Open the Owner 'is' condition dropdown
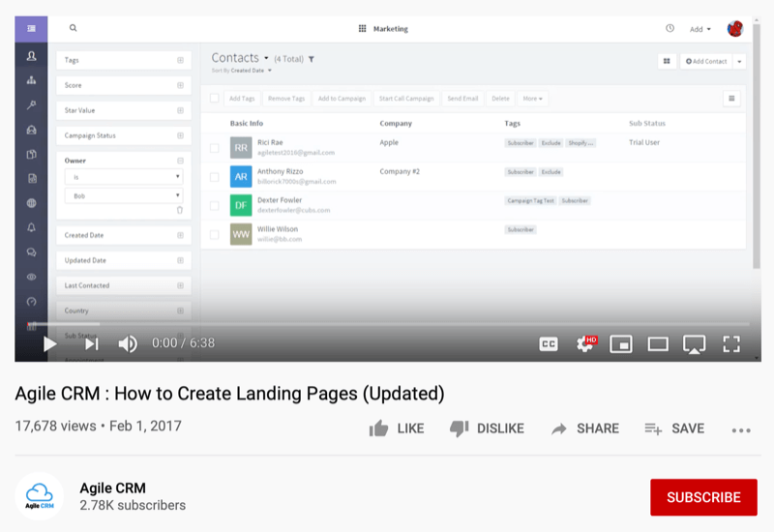The height and width of the screenshot is (532, 774). [124, 177]
